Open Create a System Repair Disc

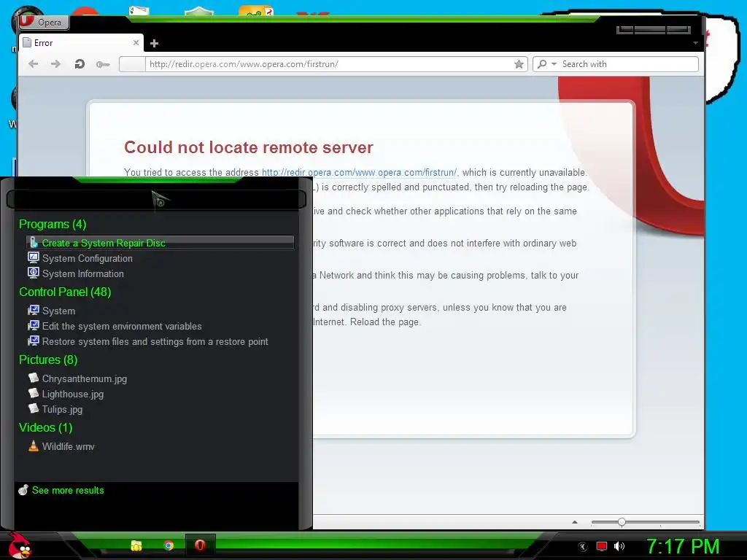point(160,243)
